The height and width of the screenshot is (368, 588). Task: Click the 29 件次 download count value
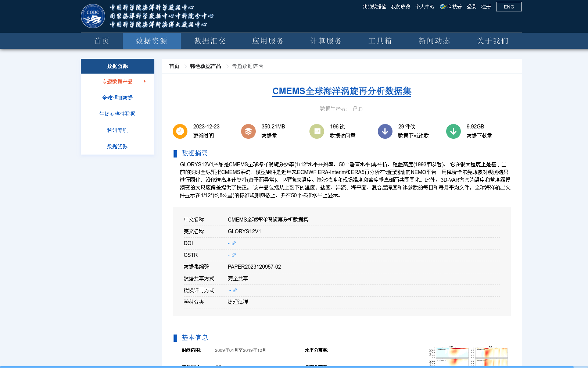tap(407, 127)
